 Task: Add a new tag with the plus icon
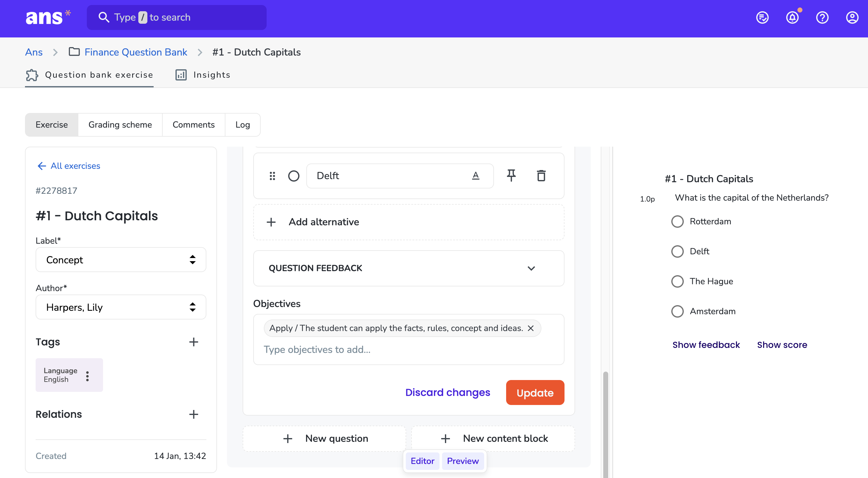[x=193, y=342]
